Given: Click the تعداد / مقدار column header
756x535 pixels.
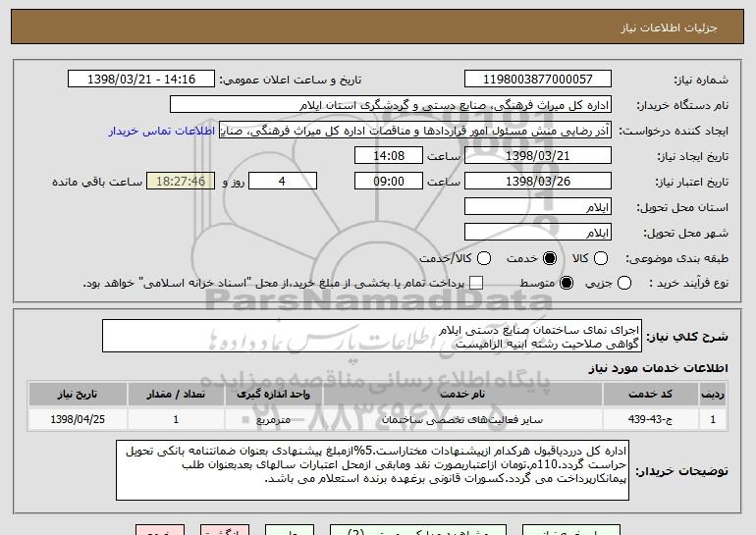Looking at the screenshot, I should (176, 395).
